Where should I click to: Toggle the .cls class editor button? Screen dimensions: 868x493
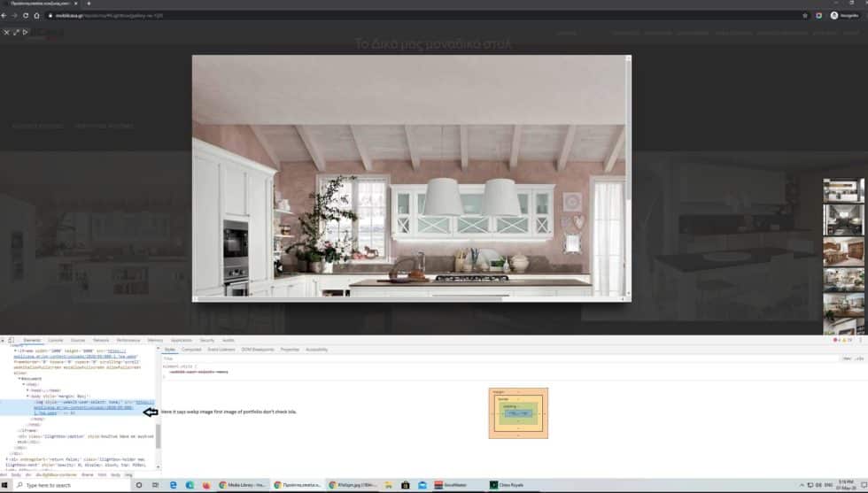(858, 358)
